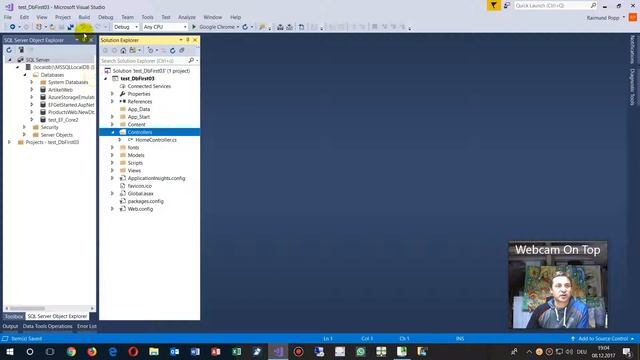Click the Quick Launch search box
640x360 pixels.
552,5
